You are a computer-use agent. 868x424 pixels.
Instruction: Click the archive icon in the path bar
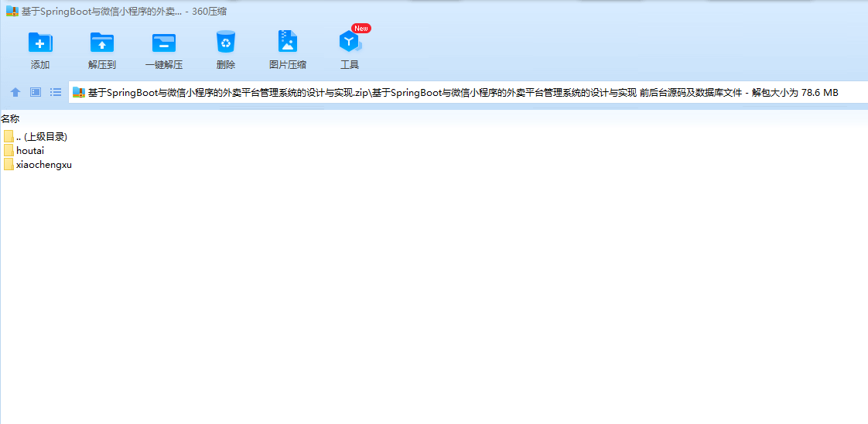pos(79,92)
